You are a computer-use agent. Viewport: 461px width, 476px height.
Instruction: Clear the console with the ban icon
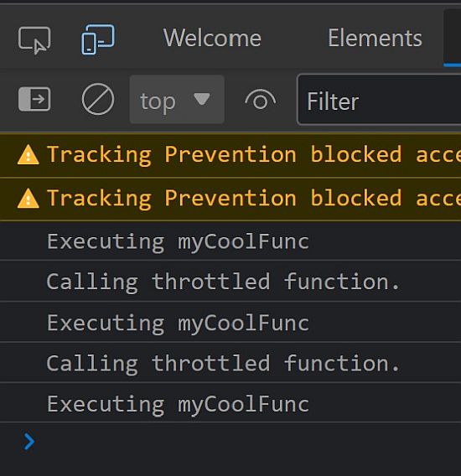pos(98,99)
